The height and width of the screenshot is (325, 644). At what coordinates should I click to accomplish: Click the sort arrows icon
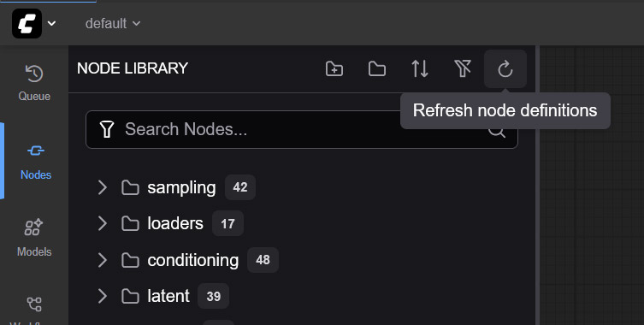pyautogui.click(x=420, y=68)
